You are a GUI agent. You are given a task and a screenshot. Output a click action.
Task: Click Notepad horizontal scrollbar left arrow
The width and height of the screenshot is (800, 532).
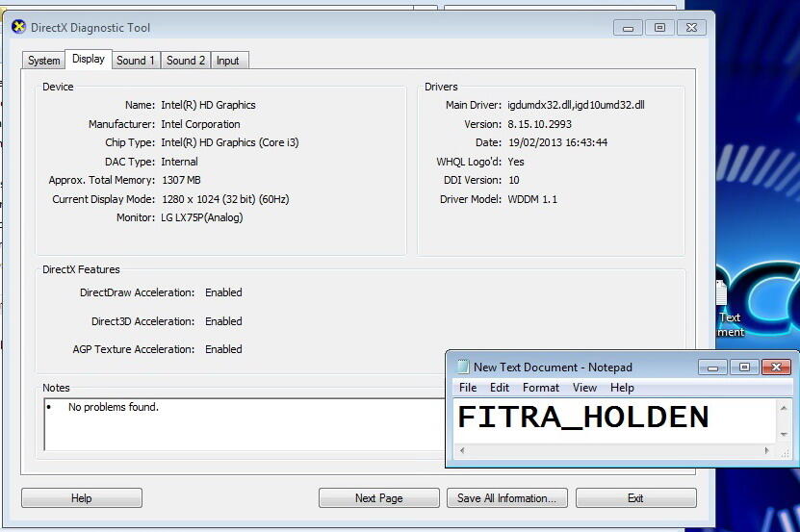(462, 450)
